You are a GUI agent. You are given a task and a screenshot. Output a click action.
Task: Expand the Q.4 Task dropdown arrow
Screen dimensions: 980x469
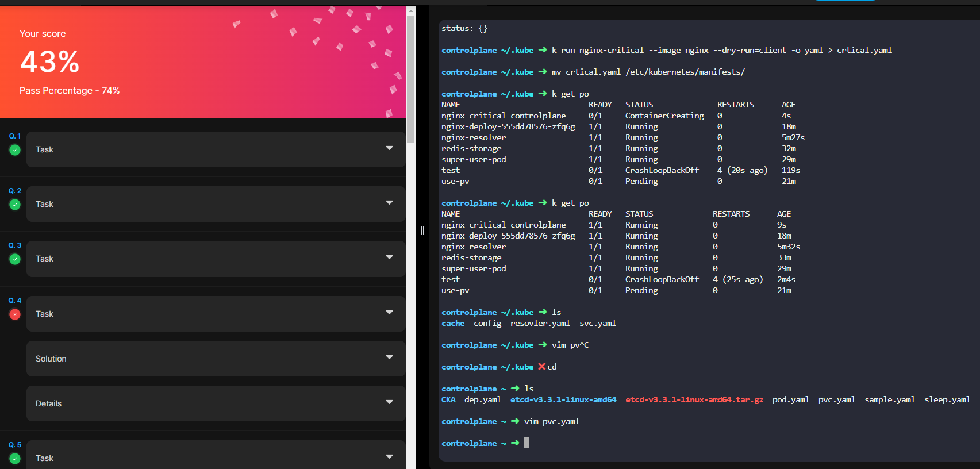coord(389,313)
